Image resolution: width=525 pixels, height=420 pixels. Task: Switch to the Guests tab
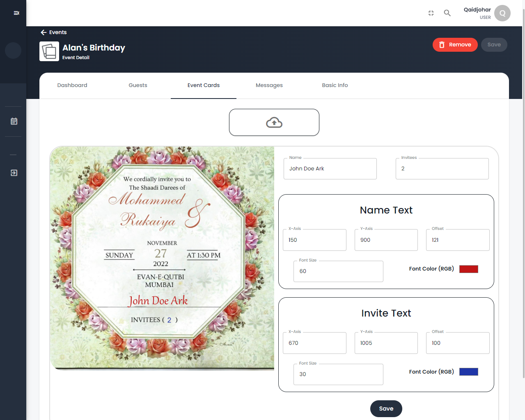[138, 85]
